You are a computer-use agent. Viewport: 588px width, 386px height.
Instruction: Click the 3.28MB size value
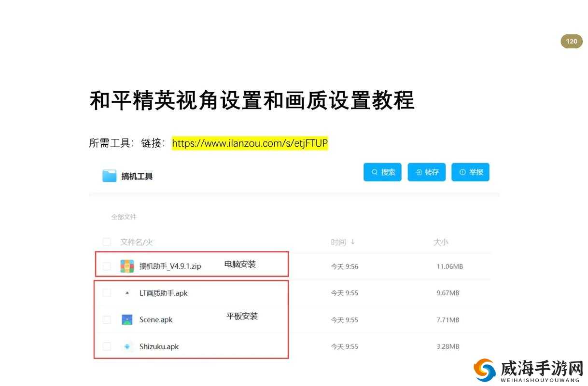(x=448, y=346)
